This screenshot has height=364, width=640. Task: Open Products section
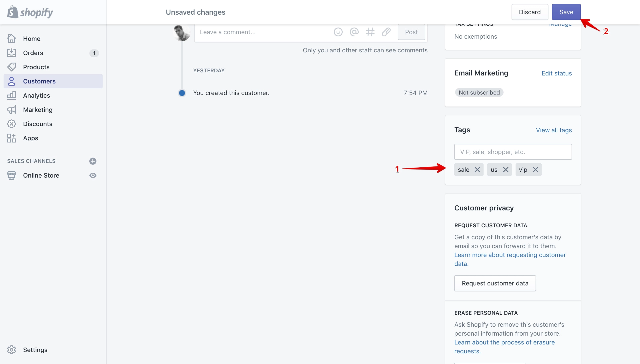pos(36,67)
